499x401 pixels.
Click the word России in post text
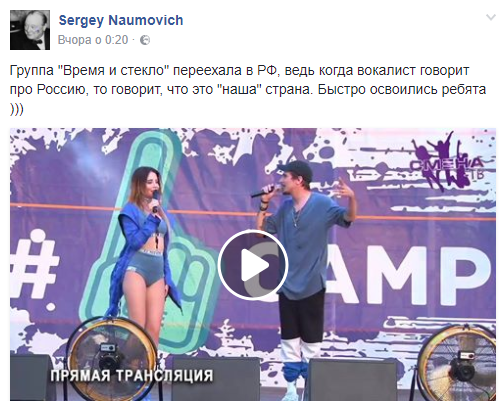click(x=60, y=90)
